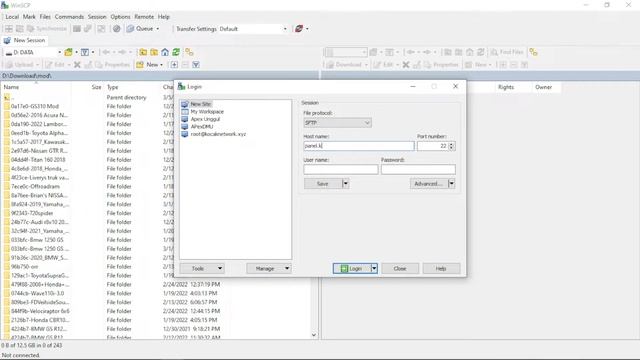Click local select-by-mask filter icon
Viewport: 640px width, 360px height.
coord(196,64)
